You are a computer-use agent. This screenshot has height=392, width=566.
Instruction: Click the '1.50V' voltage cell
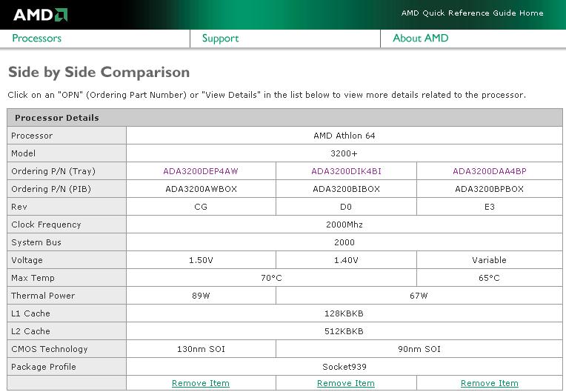pyautogui.click(x=201, y=260)
